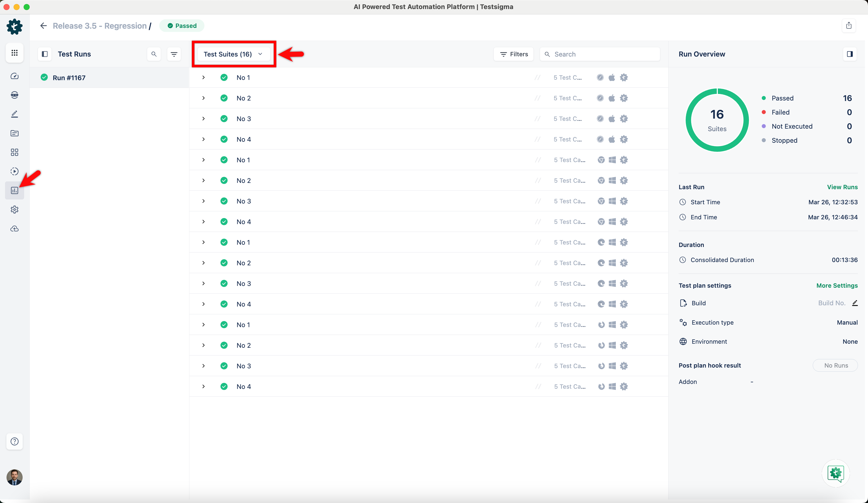Open the help question mark icon
868x503 pixels.
tap(15, 441)
